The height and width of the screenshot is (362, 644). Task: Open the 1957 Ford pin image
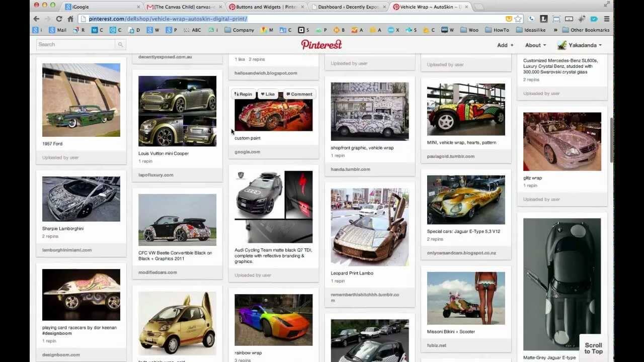click(x=81, y=100)
